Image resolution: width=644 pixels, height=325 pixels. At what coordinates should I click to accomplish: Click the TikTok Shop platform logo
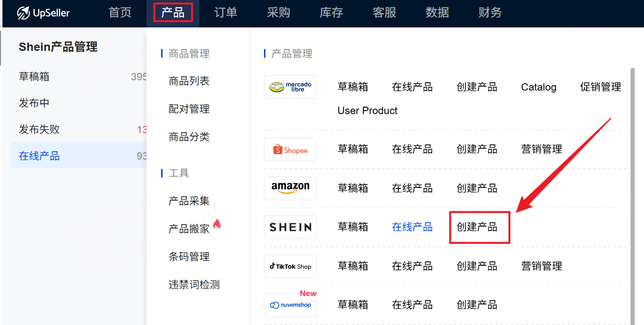(290, 266)
